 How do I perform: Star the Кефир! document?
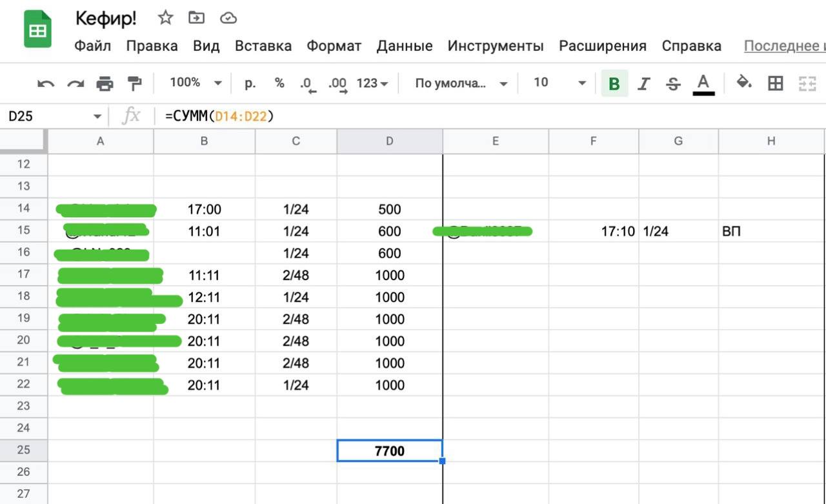[x=166, y=18]
